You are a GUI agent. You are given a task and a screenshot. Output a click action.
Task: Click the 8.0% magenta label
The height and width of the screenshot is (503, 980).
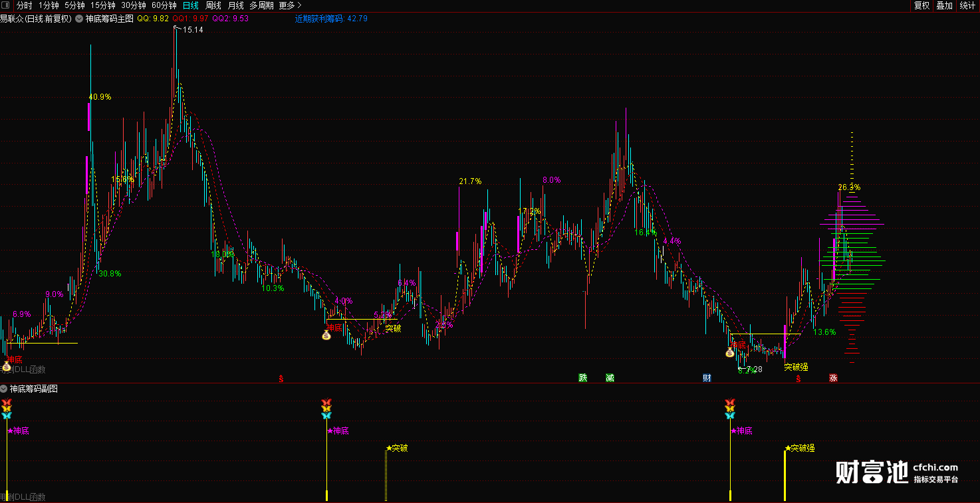point(552,179)
